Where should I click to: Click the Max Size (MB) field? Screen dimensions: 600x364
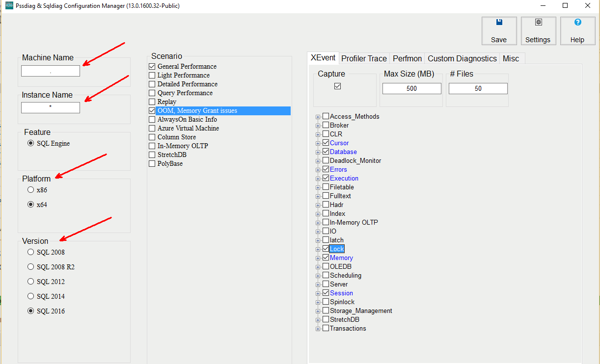coord(412,88)
